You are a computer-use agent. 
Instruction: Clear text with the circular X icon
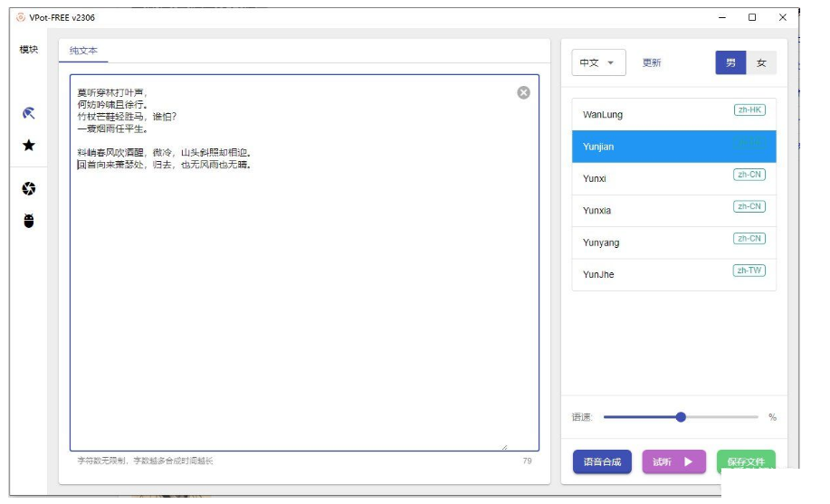tap(523, 92)
